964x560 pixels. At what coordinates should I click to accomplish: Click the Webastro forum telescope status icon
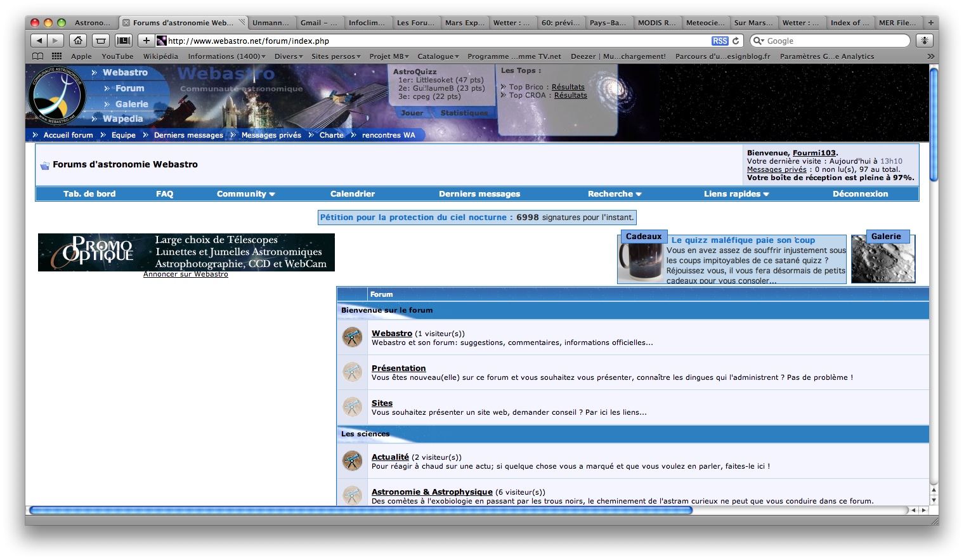(x=352, y=337)
